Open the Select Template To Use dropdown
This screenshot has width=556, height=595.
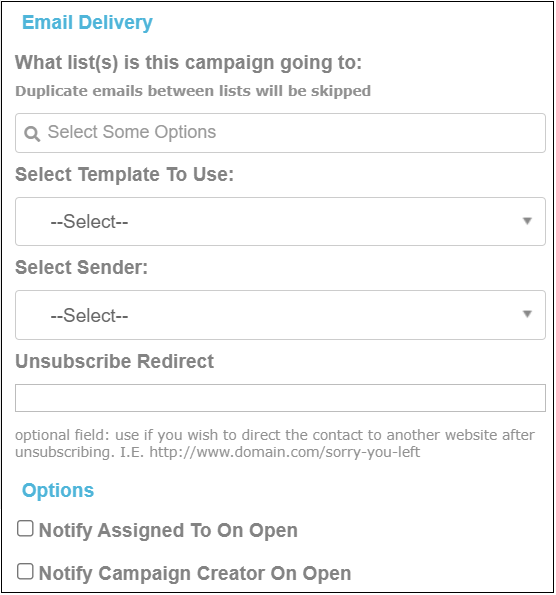pos(280,221)
